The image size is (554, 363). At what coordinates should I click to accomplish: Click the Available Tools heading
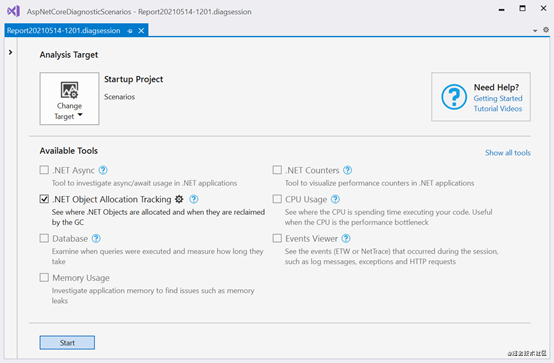[x=69, y=151]
